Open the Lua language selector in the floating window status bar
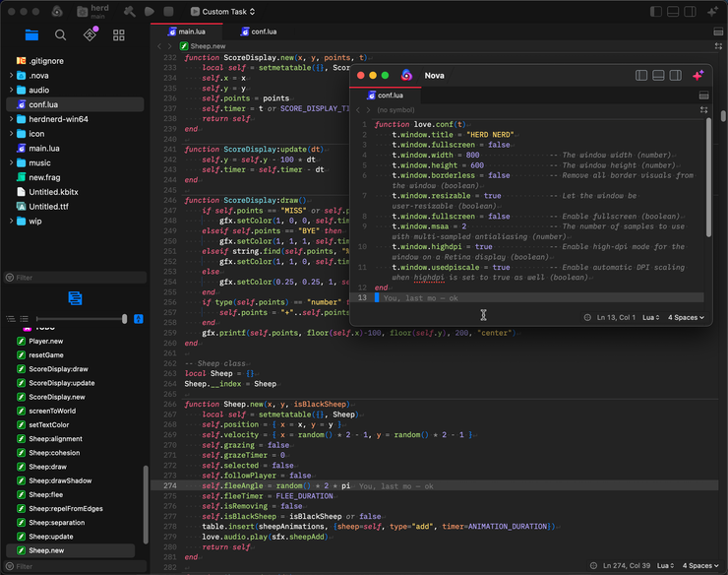This screenshot has height=575, width=728. pyautogui.click(x=651, y=317)
